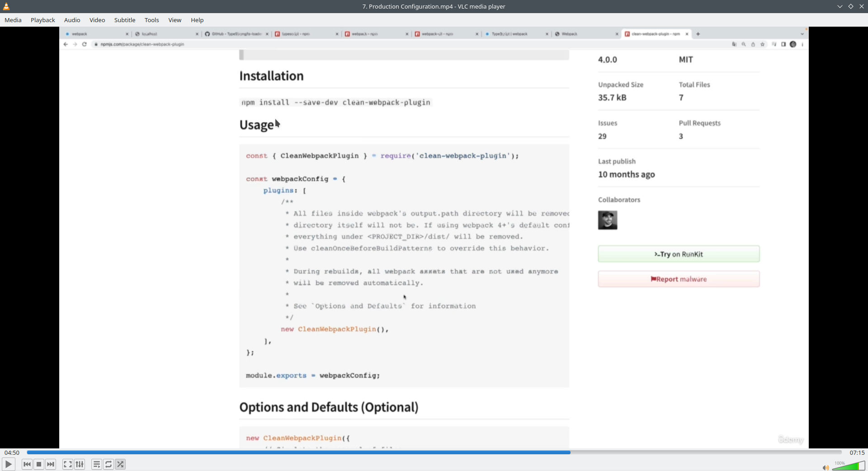
Task: Click the npm install command text
Action: tap(336, 103)
